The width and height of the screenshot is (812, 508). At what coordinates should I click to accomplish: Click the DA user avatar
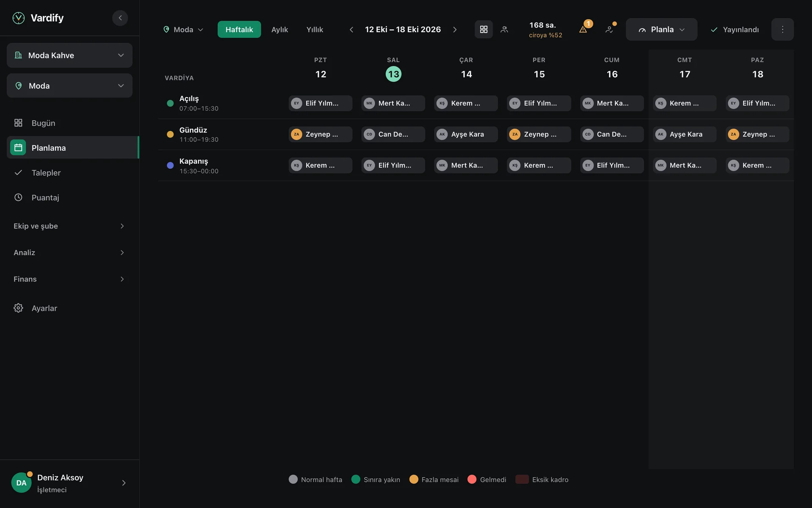(x=21, y=483)
